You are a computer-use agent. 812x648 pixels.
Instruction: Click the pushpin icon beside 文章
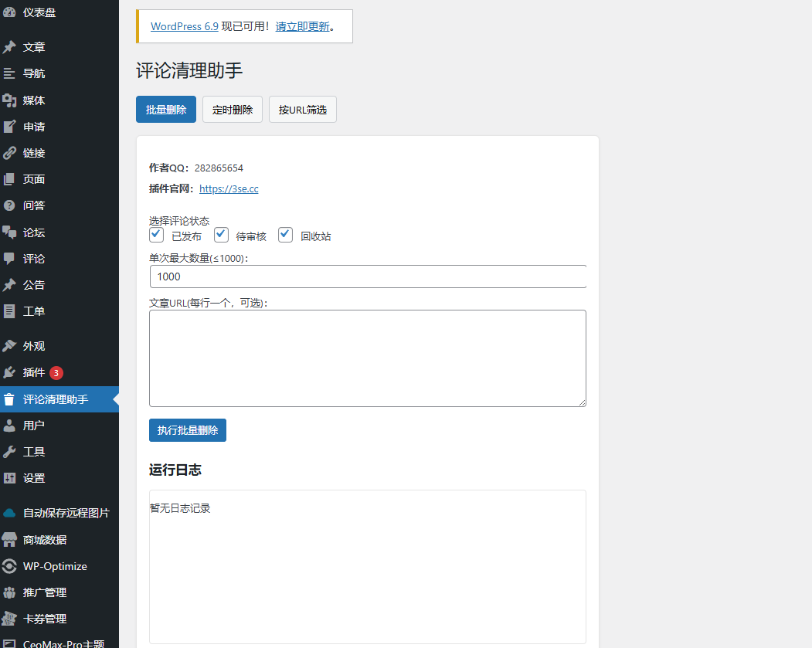point(9,47)
